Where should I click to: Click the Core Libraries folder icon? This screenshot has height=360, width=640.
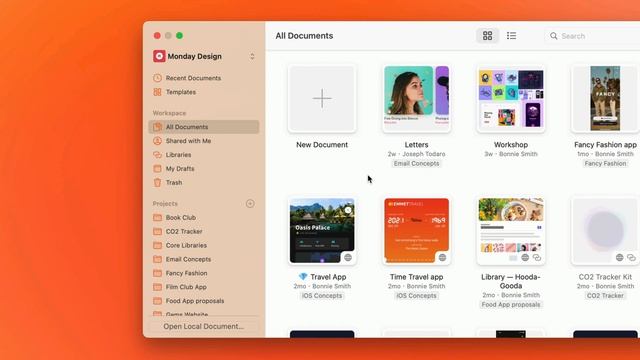[x=158, y=245]
